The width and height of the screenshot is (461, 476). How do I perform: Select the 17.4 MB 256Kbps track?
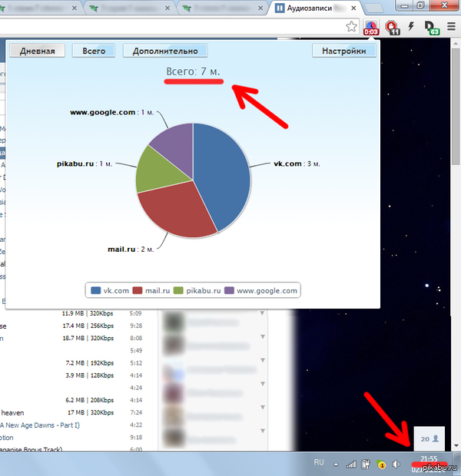click(x=71, y=326)
